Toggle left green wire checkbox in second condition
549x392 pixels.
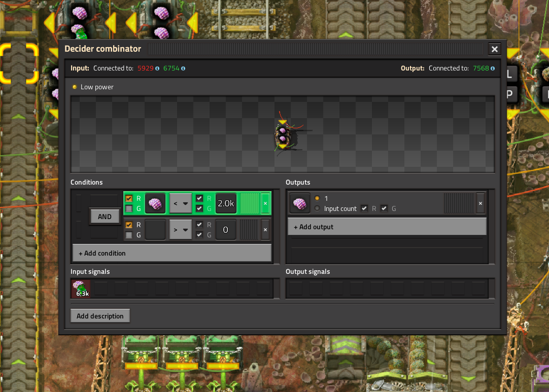click(x=129, y=235)
